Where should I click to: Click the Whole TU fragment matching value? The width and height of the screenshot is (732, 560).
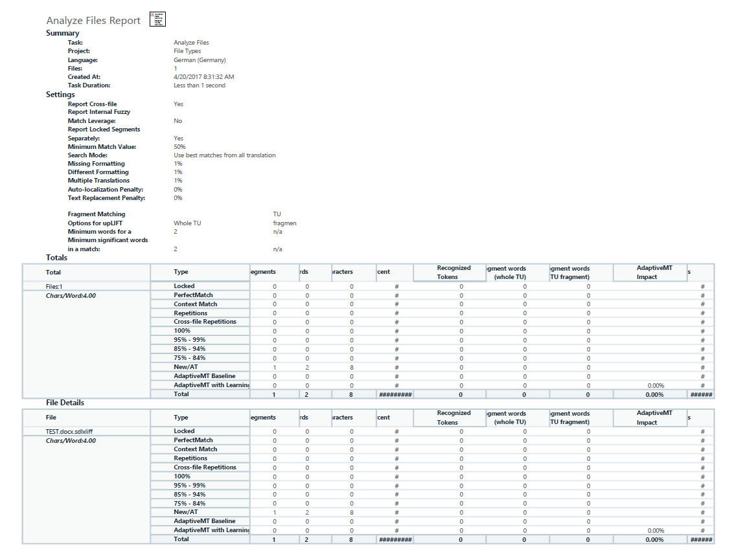point(187,223)
